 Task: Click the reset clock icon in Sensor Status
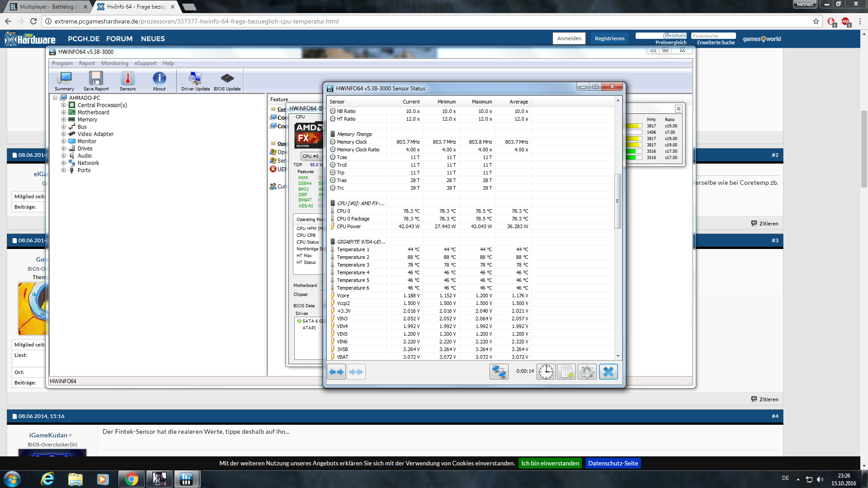click(546, 372)
